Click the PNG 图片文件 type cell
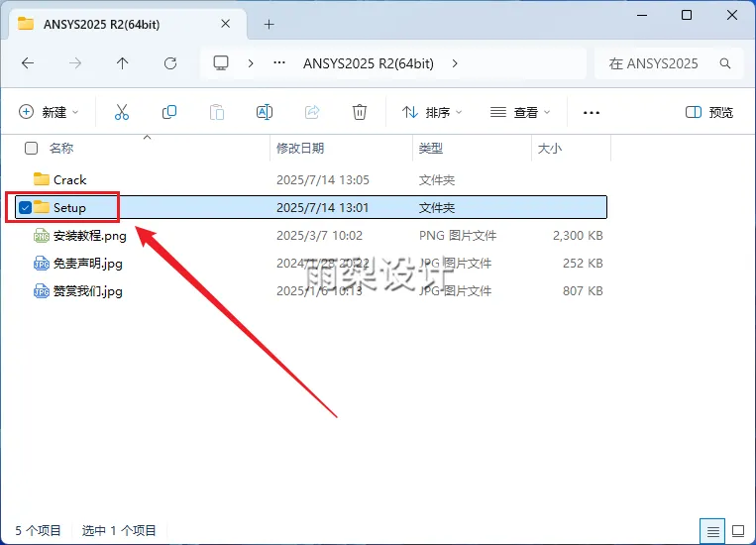 (x=458, y=236)
